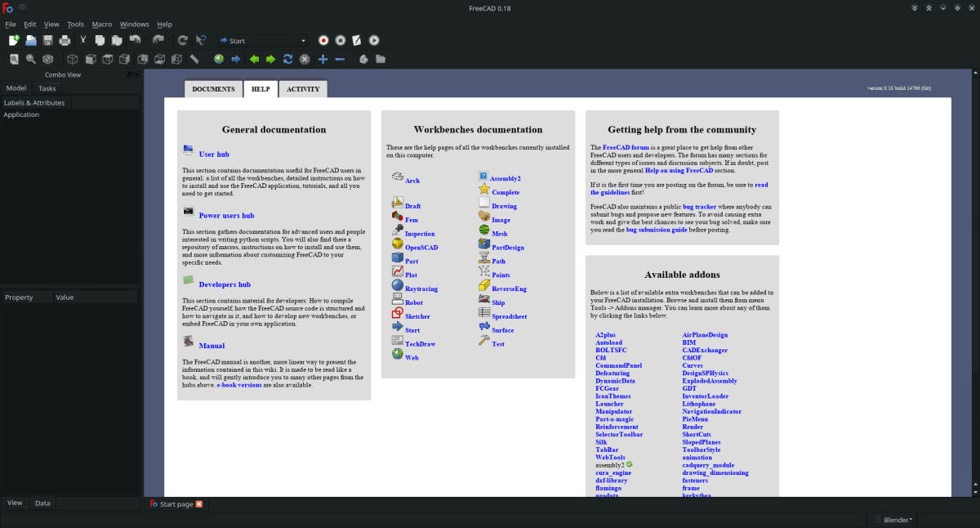The image size is (980, 528).
Task: Open the Blender navigation style dropdown
Action: point(893,519)
